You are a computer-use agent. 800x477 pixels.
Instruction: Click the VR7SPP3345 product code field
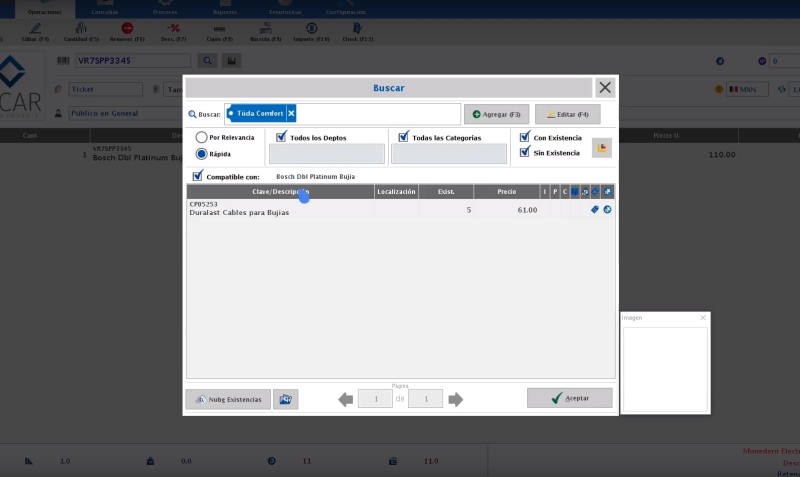(133, 61)
